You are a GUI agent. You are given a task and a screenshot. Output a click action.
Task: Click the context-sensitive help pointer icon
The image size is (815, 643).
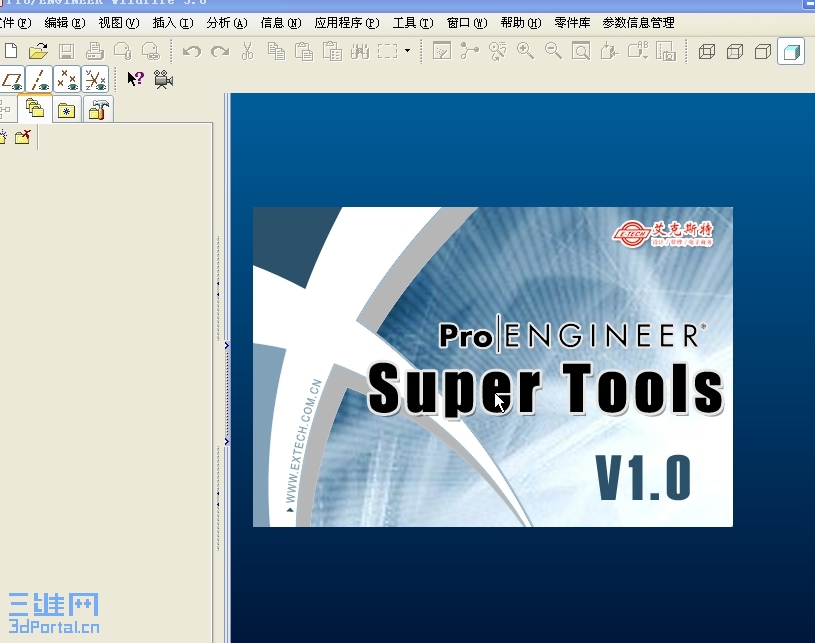tap(136, 79)
